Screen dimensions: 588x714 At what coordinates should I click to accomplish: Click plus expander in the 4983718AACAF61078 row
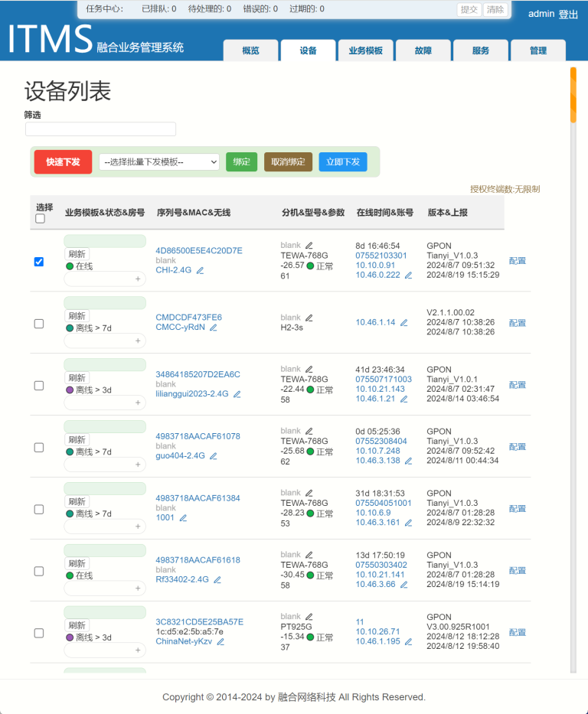click(138, 465)
